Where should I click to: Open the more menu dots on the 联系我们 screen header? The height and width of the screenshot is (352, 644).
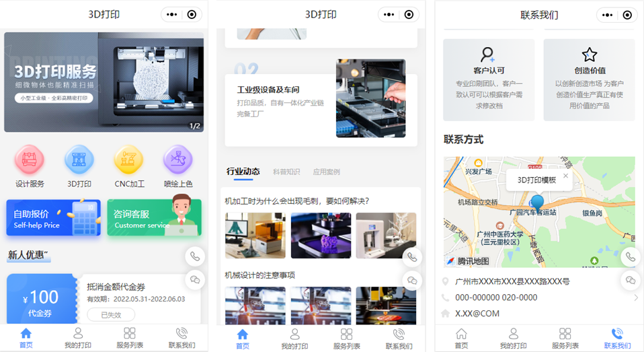[607, 15]
